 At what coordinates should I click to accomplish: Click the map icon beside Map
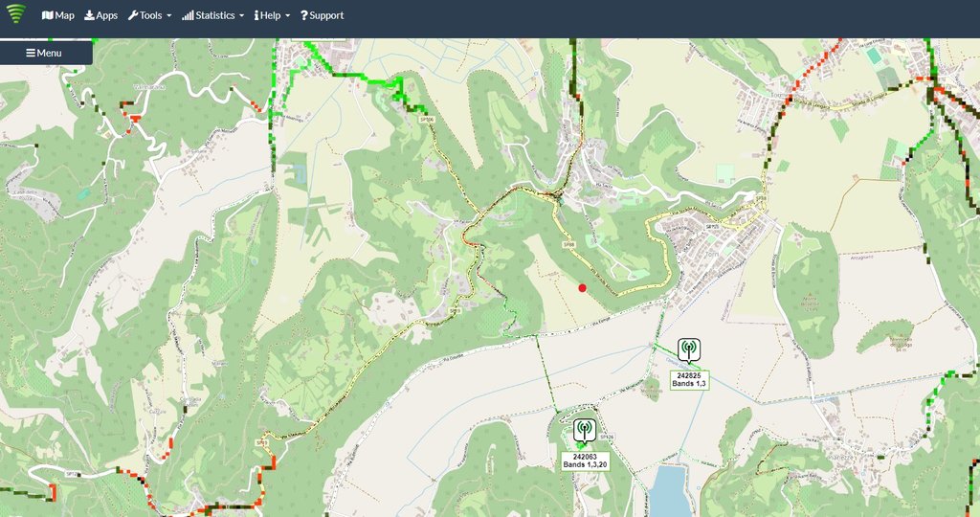pos(47,15)
